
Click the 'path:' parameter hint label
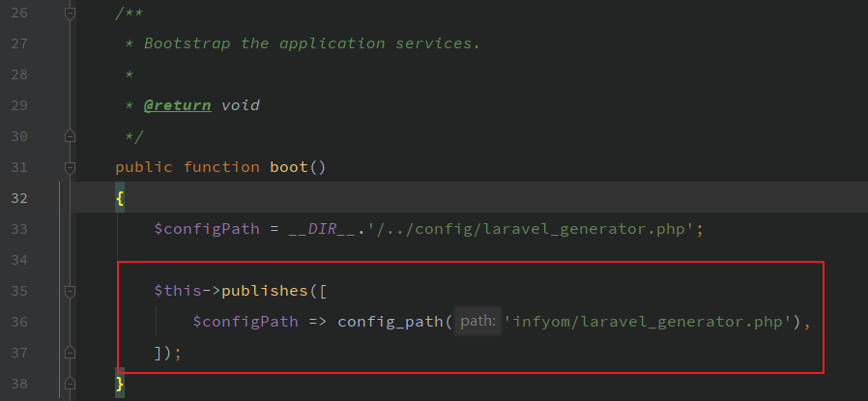[477, 322]
